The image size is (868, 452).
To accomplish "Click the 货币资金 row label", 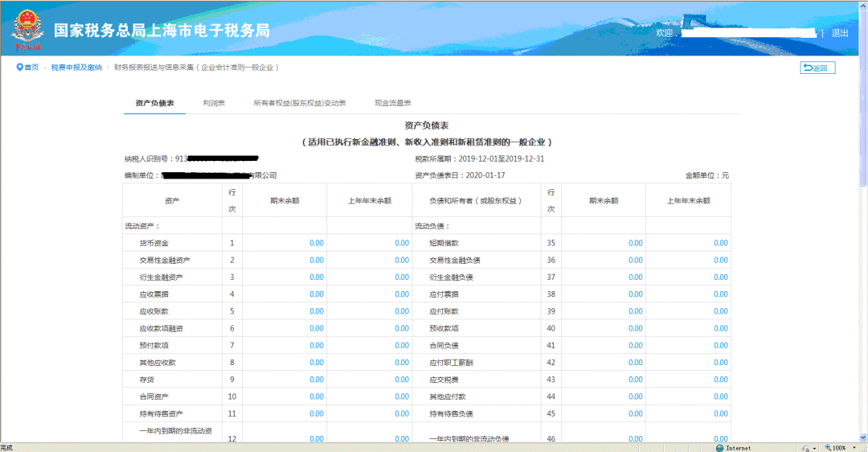I will (x=154, y=243).
